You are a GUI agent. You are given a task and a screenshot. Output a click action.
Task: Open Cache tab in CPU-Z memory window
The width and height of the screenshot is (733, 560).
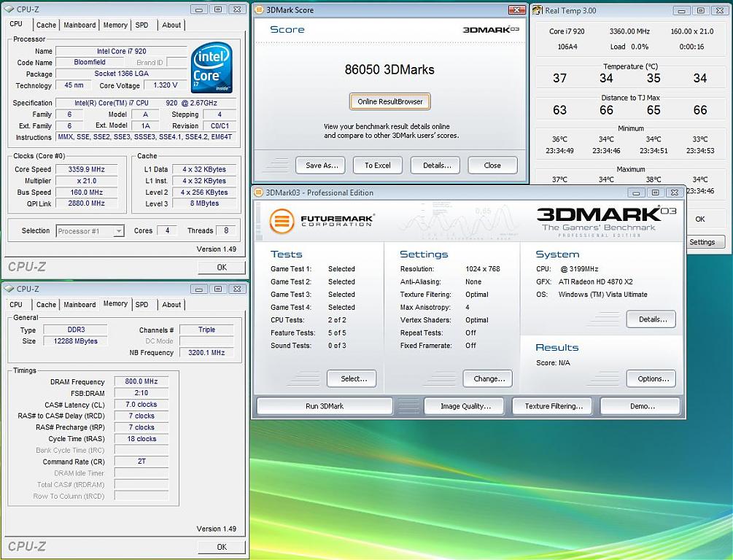(x=46, y=305)
